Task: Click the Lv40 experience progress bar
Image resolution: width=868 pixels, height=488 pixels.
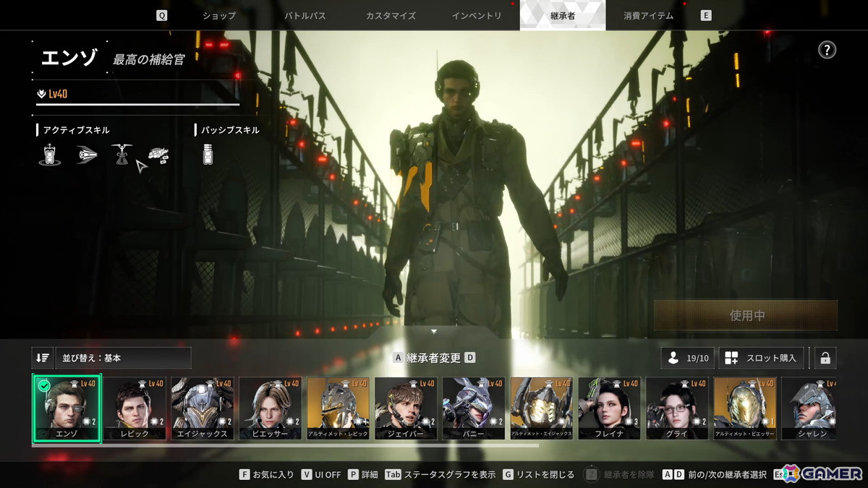Action: point(137,105)
